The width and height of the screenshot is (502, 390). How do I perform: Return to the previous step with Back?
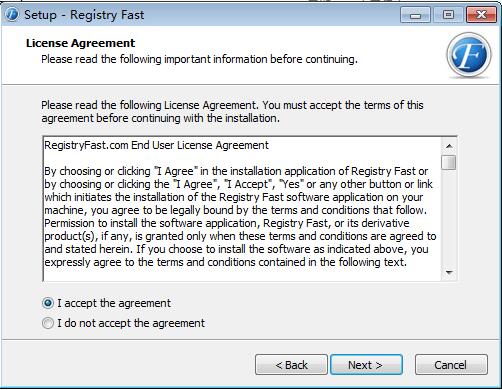point(291,365)
